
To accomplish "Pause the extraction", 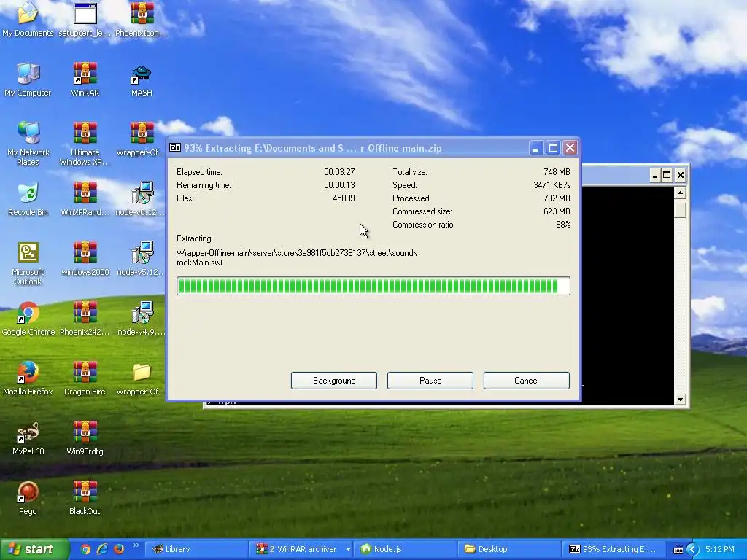I will coord(430,381).
